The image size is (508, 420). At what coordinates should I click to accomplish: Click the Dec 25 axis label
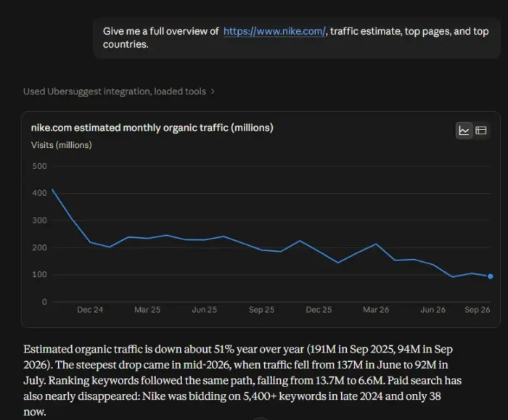[319, 310]
